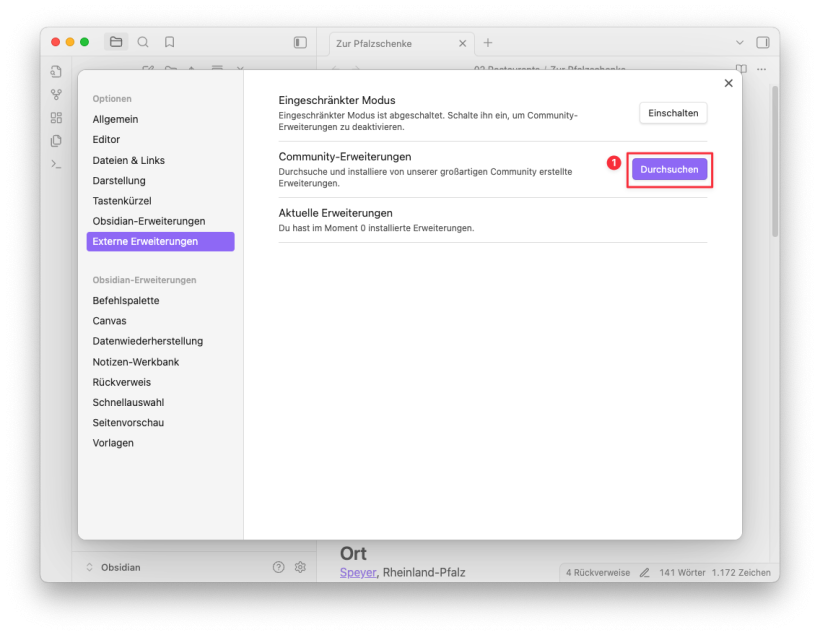
Task: Open the search magnifier in top bar
Action: 143,42
